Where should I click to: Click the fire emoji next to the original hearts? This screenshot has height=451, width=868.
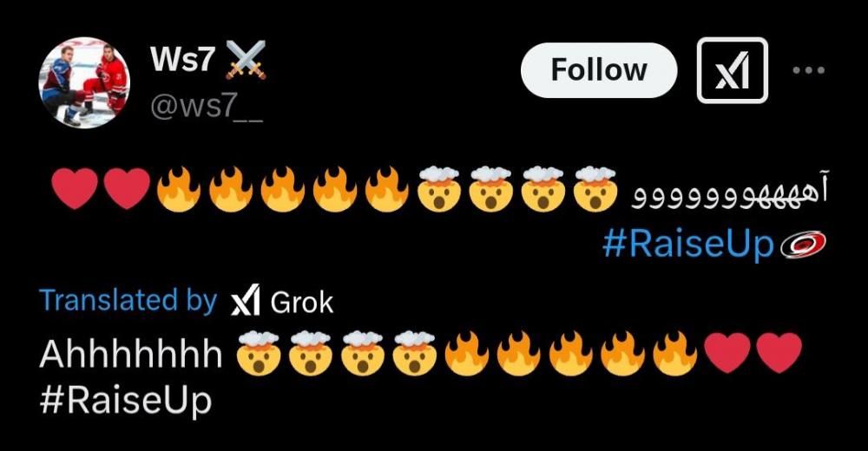click(178, 189)
